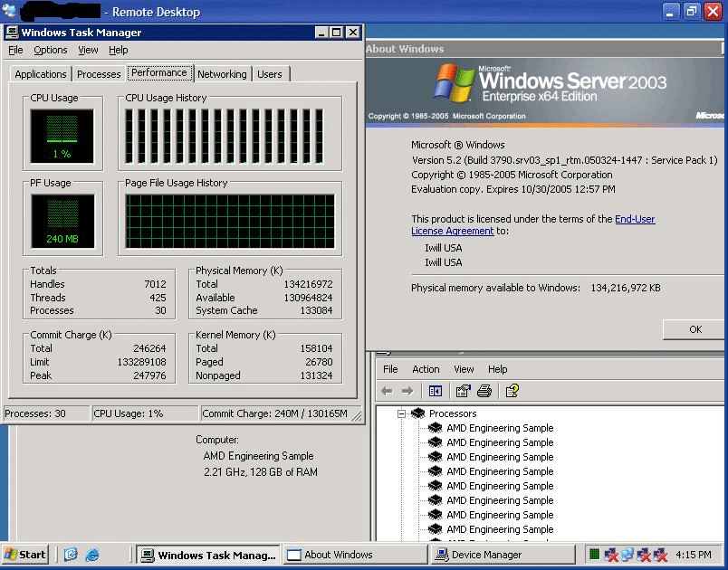This screenshot has width=728, height=570.
Task: Switch to About Windows taskbar button
Action: [355, 555]
